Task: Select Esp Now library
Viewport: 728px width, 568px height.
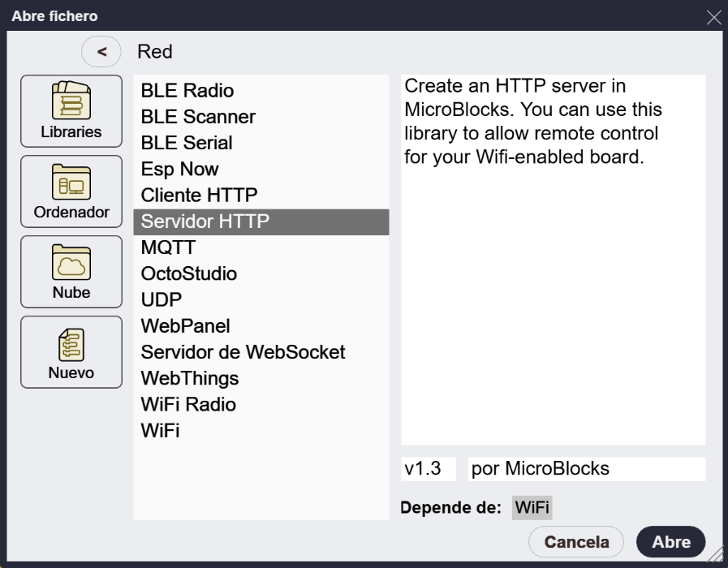Action: pyautogui.click(x=261, y=169)
